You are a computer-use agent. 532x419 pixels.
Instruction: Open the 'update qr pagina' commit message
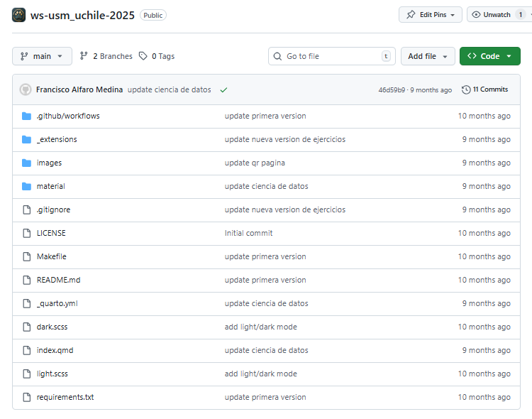[x=255, y=163]
